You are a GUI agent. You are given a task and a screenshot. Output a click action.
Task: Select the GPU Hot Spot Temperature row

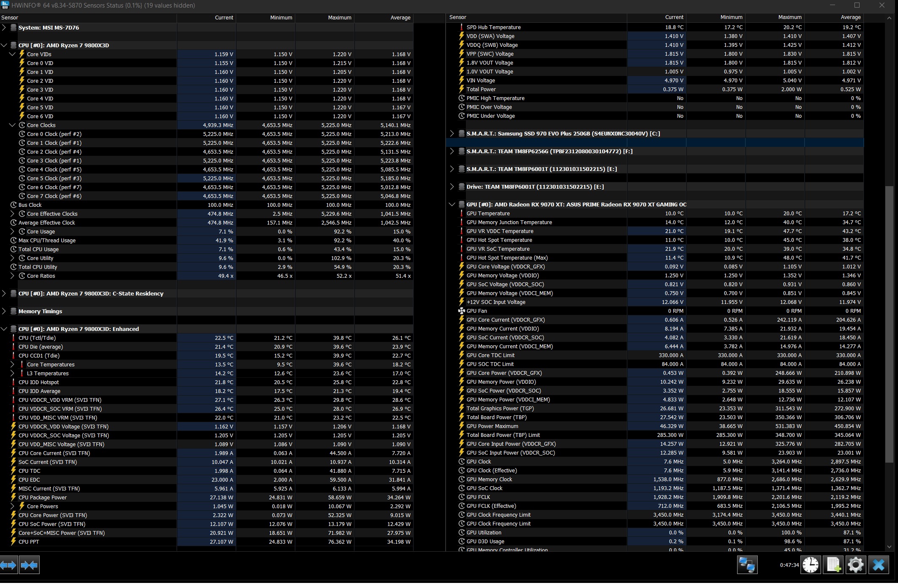pyautogui.click(x=499, y=240)
